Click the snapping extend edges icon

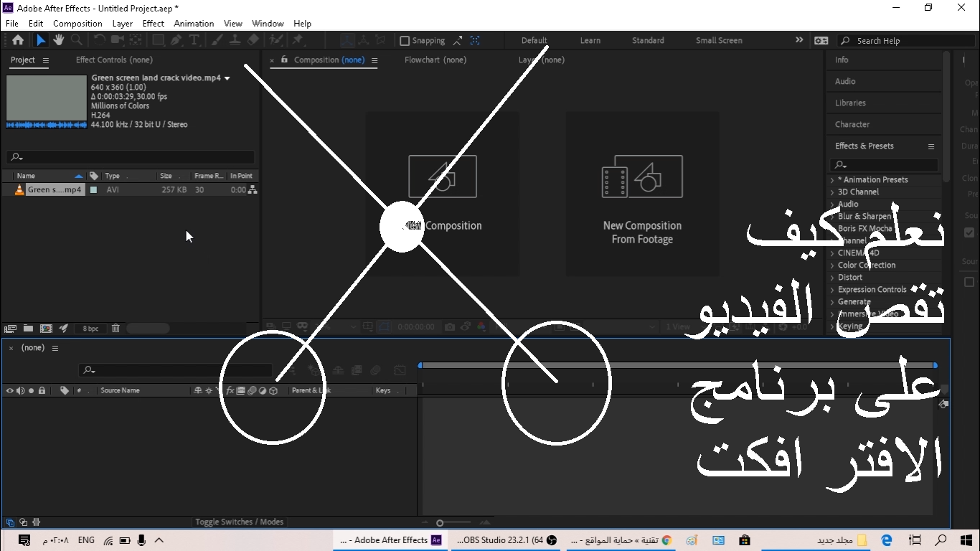coord(457,41)
